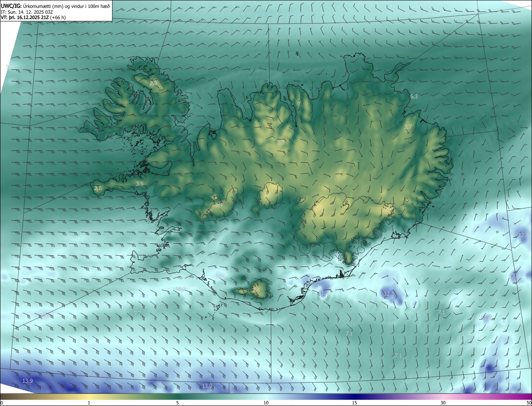Click the 'IT: Sun. 14. 12. 2025 03Z' line
The width and height of the screenshot is (532, 406).
[x=27, y=12]
